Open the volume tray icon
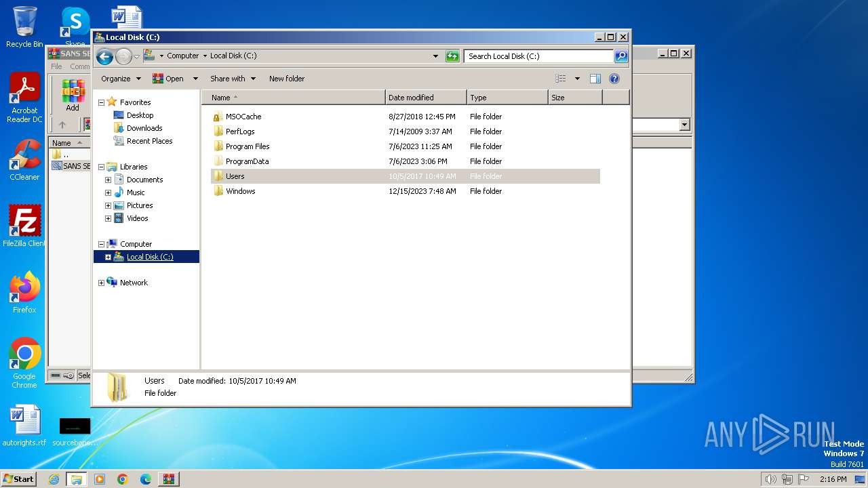 (770, 479)
